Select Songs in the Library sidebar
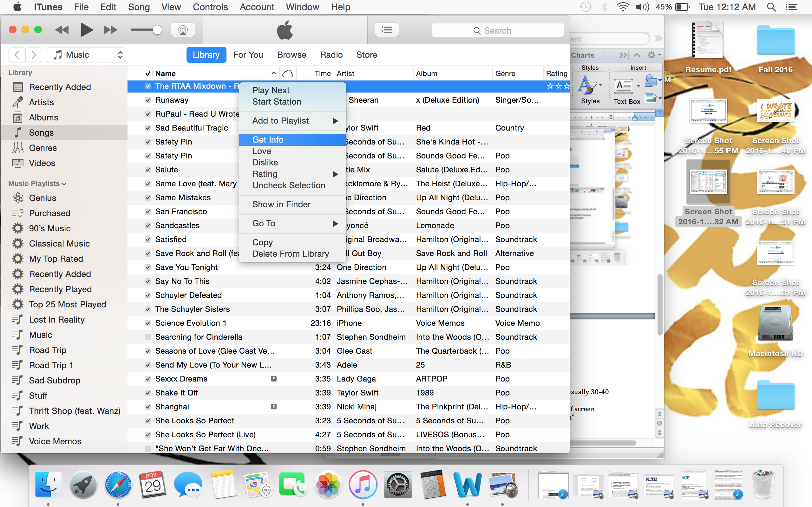Screen dimensions: 812x507 click(x=41, y=132)
